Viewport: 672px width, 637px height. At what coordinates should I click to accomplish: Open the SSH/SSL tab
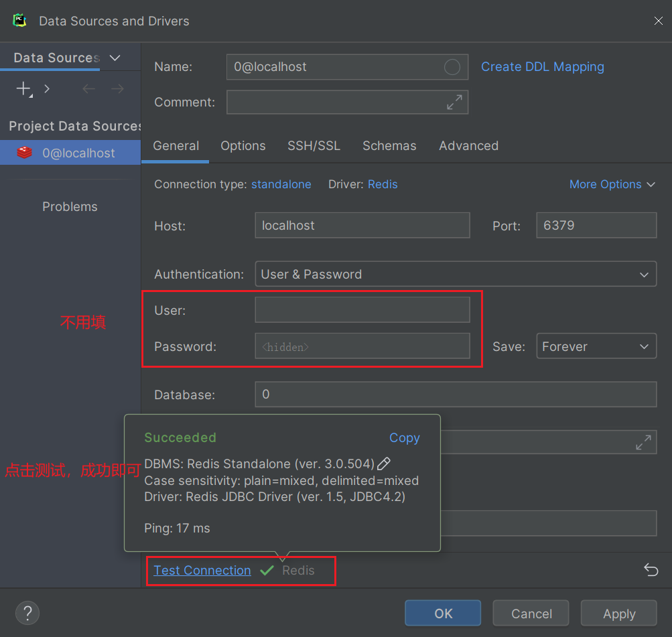(314, 145)
